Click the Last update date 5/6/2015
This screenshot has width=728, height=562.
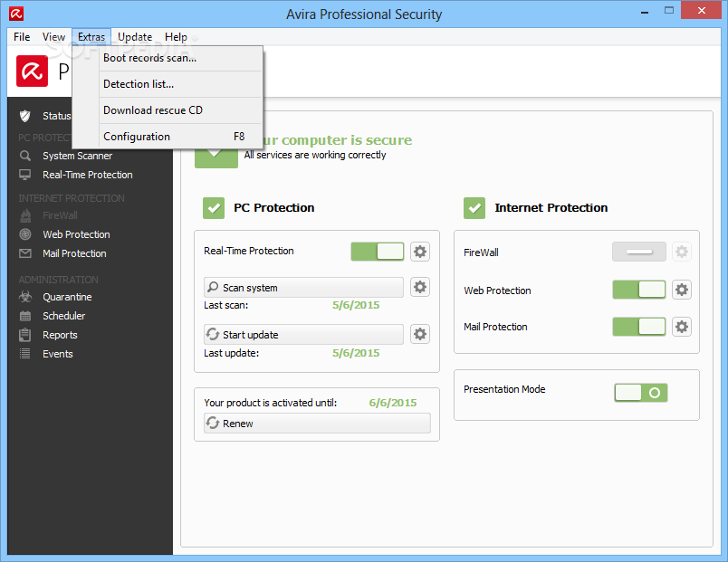(356, 353)
